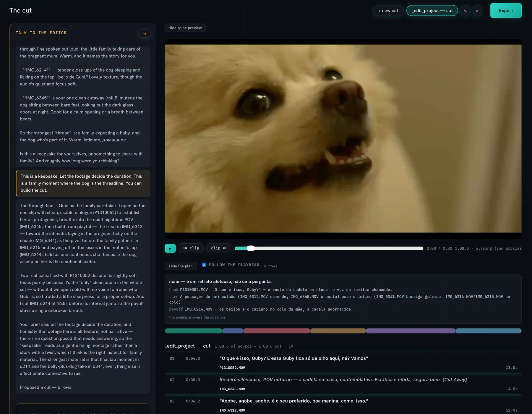The image size is (532, 414).
Task: Select the purple fifth timeline segment
Action: 411,331
